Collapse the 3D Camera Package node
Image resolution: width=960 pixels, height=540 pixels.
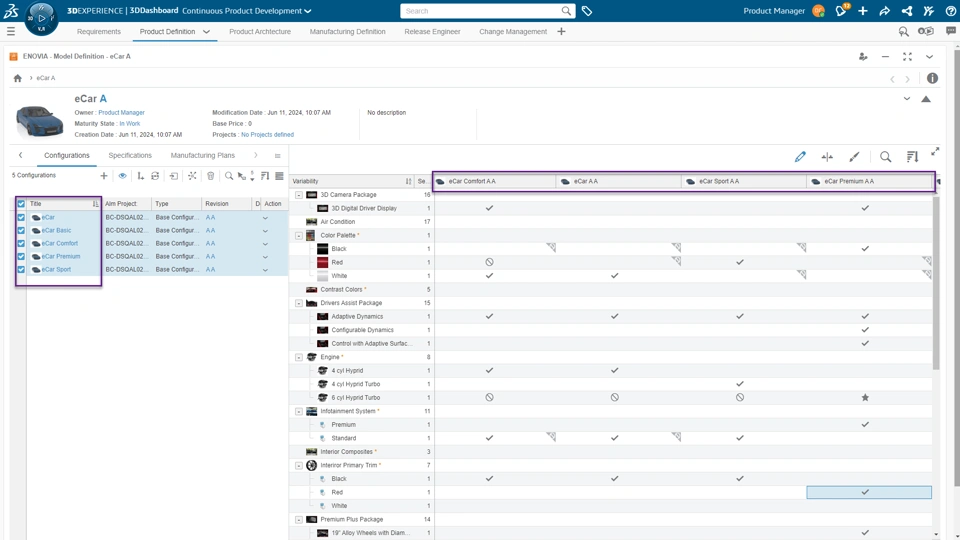click(x=299, y=195)
